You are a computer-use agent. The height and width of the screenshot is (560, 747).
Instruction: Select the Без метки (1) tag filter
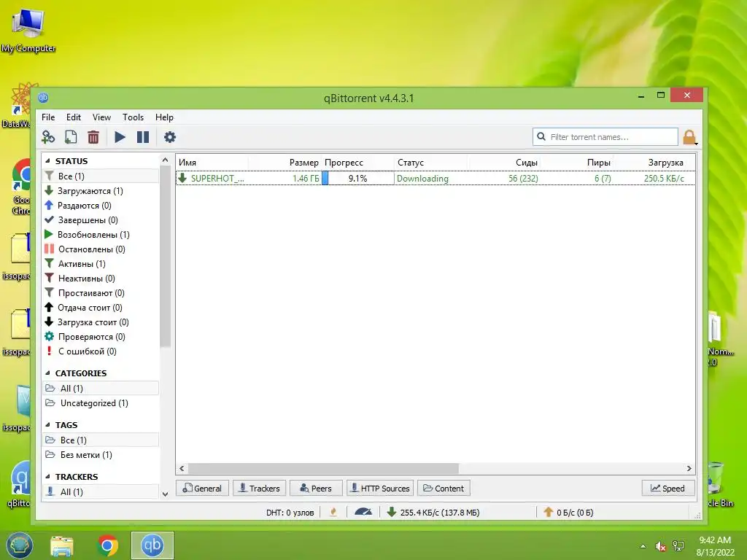(101, 455)
